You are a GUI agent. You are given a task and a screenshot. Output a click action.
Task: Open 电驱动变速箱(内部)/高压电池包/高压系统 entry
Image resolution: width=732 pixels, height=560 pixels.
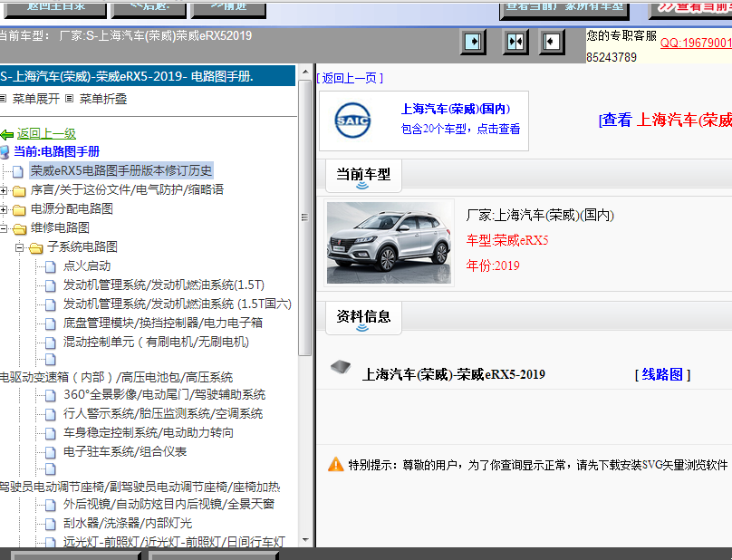[x=116, y=377]
